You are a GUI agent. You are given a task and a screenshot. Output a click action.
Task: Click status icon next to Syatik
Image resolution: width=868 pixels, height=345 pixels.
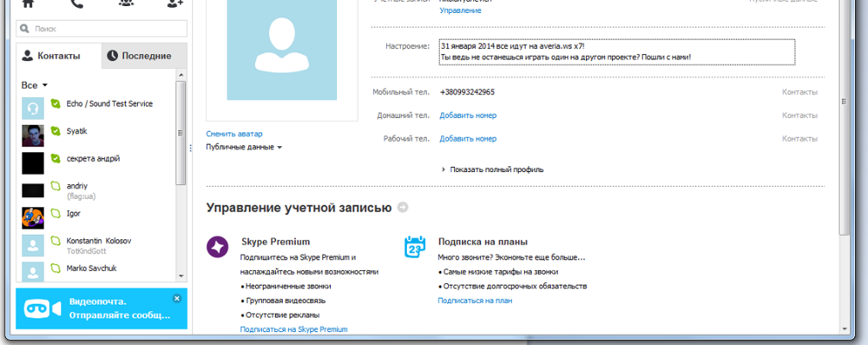pos(56,131)
